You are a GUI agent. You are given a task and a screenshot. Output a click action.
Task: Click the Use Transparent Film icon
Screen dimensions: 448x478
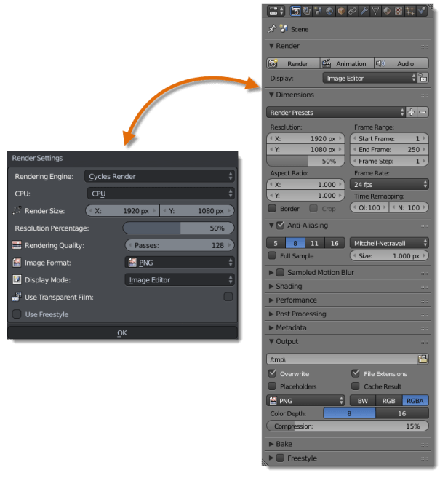click(x=17, y=297)
